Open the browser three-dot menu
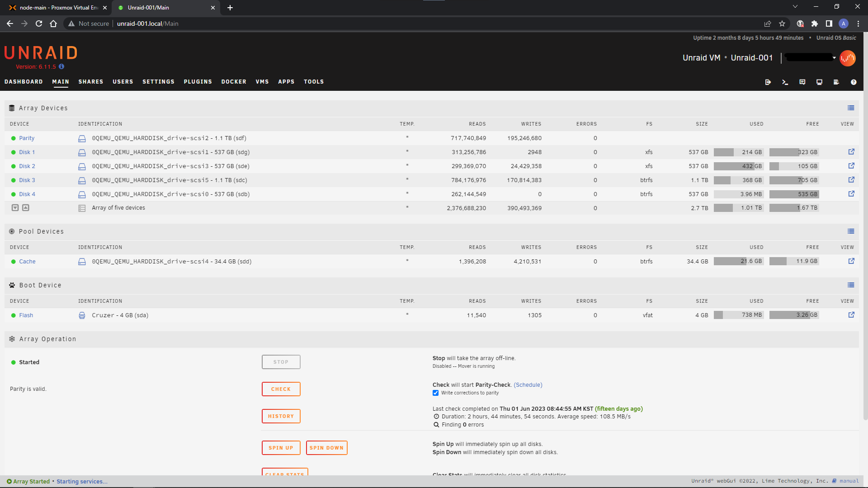This screenshot has width=868, height=488. point(858,23)
